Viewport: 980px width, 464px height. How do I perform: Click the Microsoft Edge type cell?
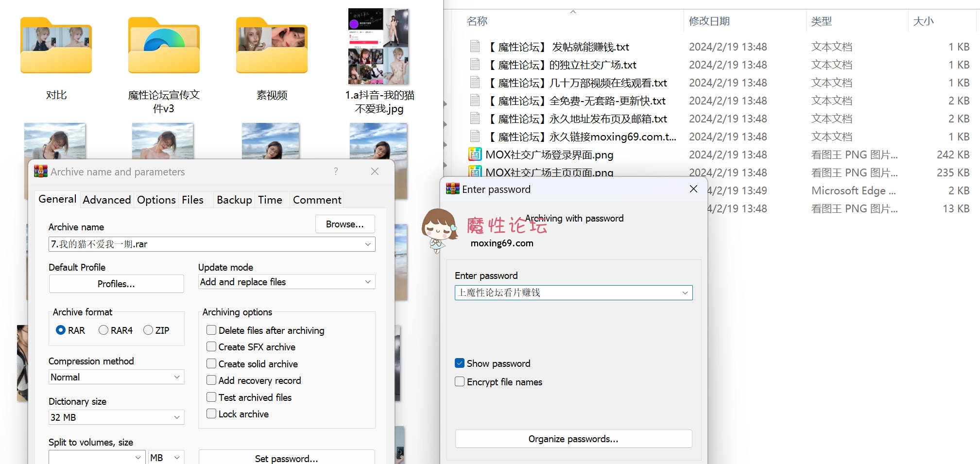(854, 190)
